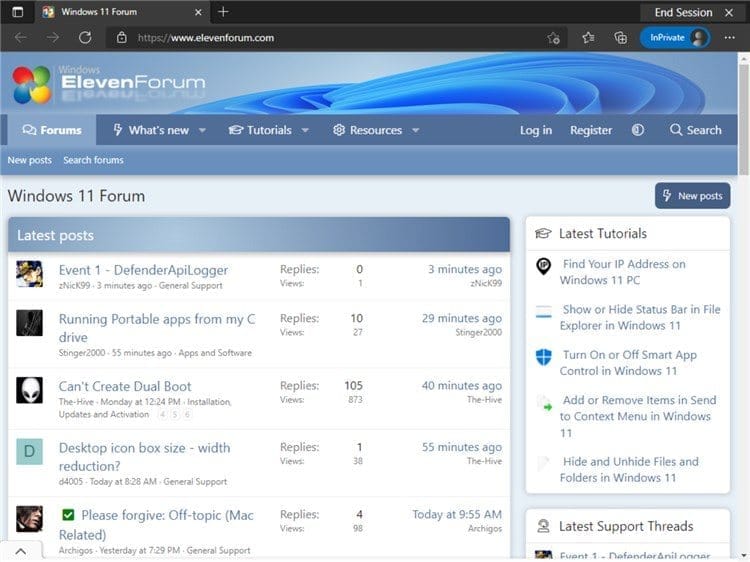The height and width of the screenshot is (562, 750).
Task: Click the Search forums link
Action: click(93, 160)
